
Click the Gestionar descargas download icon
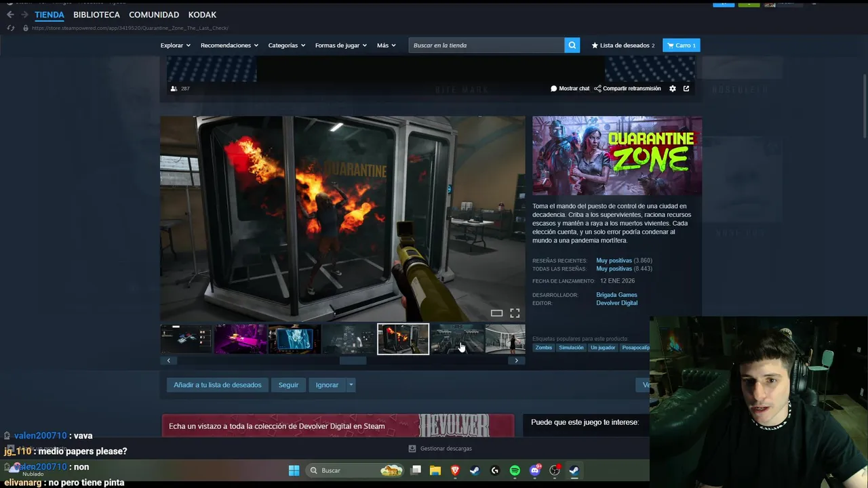pyautogui.click(x=412, y=449)
